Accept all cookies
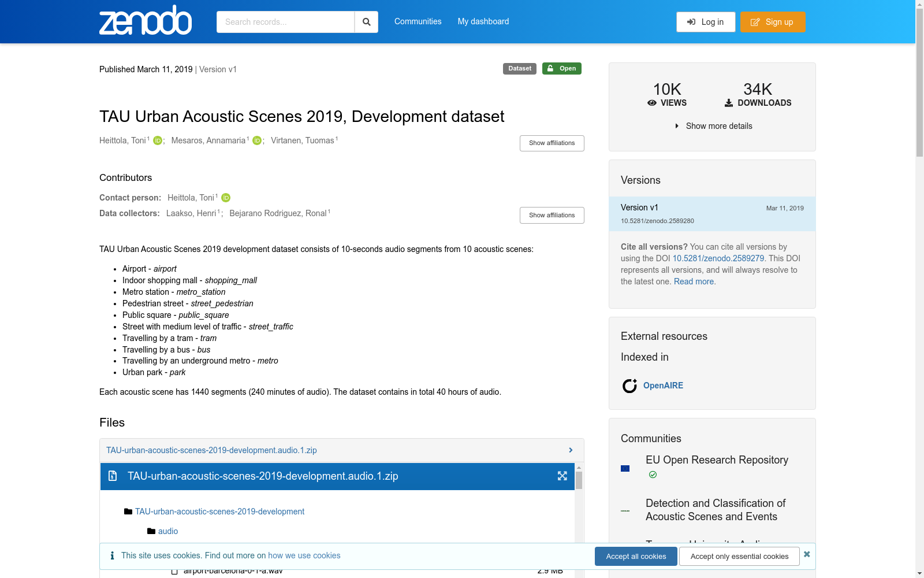This screenshot has width=924, height=578. (x=636, y=556)
